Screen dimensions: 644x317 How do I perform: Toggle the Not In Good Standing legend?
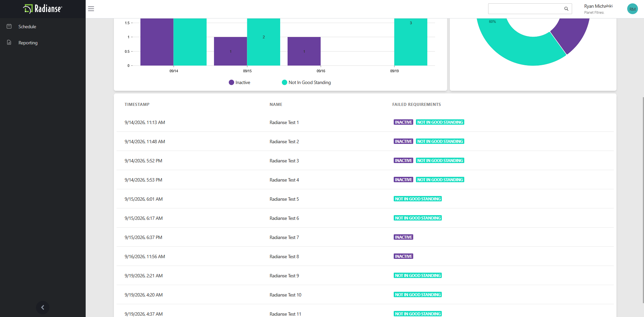click(x=306, y=82)
